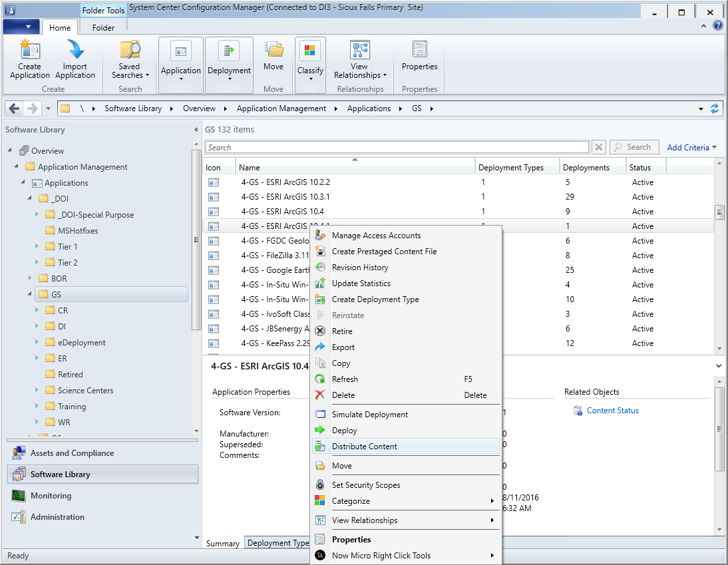Switch to the Home ribbon tab
The width and height of the screenshot is (728, 565).
(x=60, y=28)
